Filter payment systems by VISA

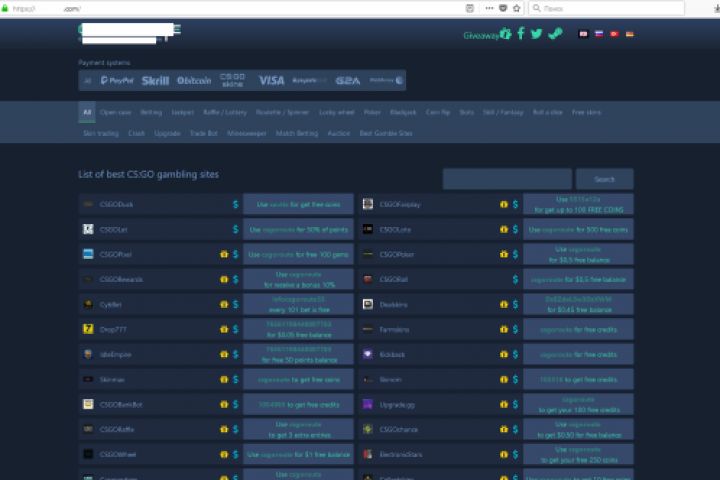[x=271, y=81]
